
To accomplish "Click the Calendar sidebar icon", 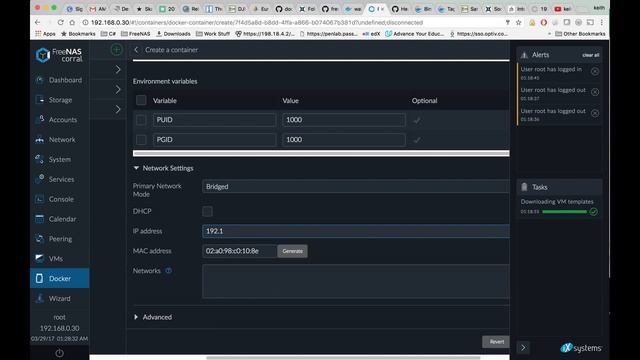I will click(40, 219).
